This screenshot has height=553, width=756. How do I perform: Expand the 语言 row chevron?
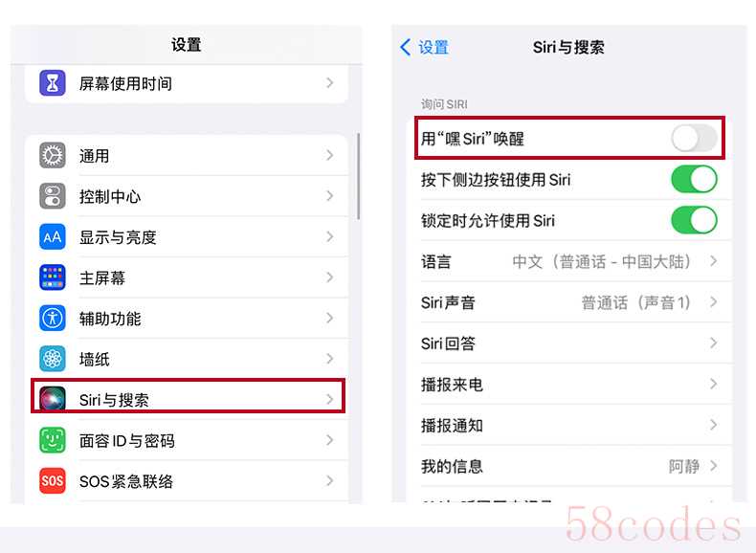(714, 261)
